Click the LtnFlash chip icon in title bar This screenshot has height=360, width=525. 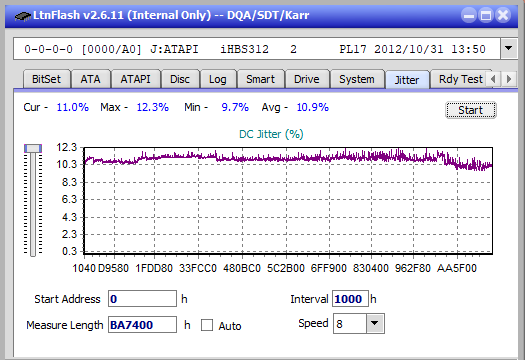[x=23, y=16]
